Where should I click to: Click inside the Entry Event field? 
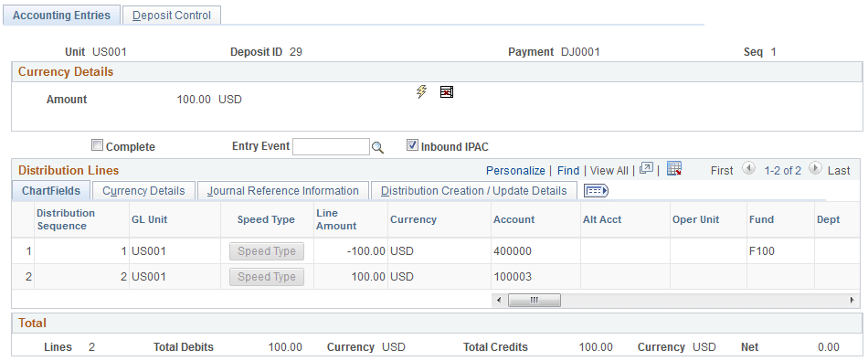pyautogui.click(x=331, y=147)
